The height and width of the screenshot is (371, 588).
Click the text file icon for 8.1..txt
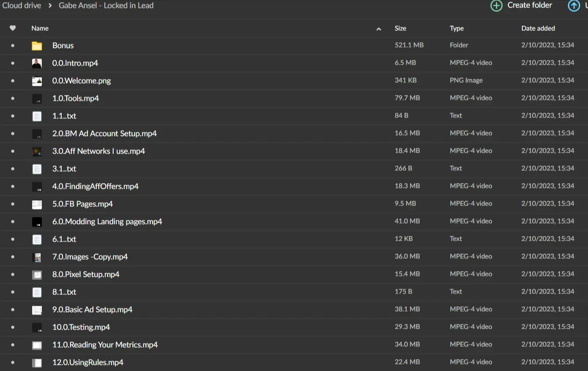[37, 292]
